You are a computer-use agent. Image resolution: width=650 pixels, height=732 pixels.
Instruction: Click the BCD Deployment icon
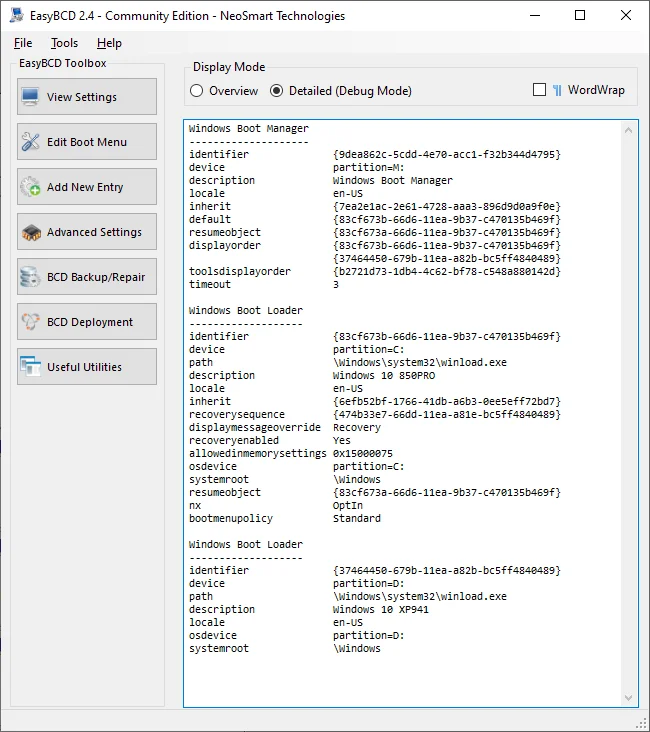(30, 322)
